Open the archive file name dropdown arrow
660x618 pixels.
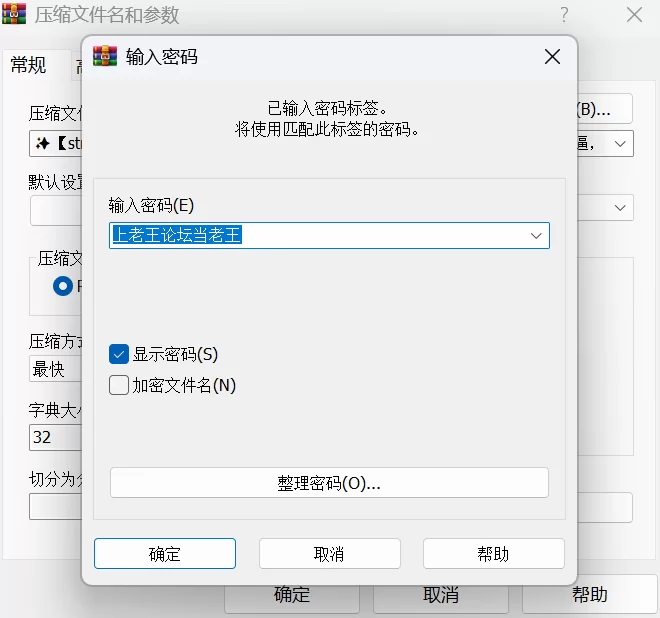(621, 144)
